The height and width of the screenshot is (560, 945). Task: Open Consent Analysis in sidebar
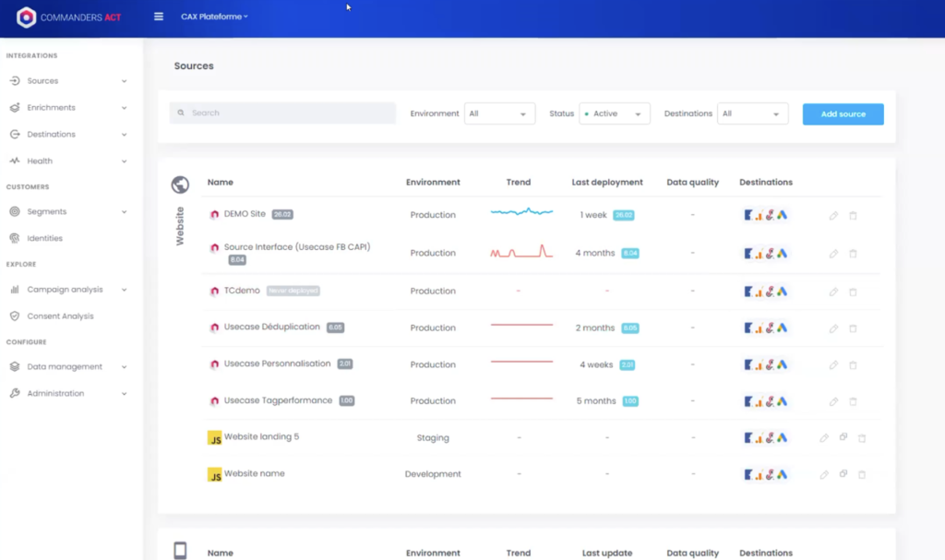[x=60, y=316]
